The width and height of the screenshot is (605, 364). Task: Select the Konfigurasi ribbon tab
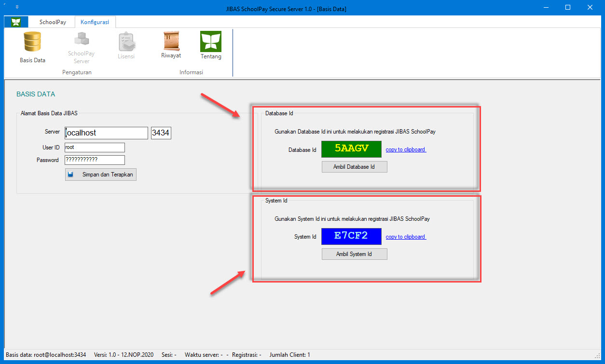[95, 22]
